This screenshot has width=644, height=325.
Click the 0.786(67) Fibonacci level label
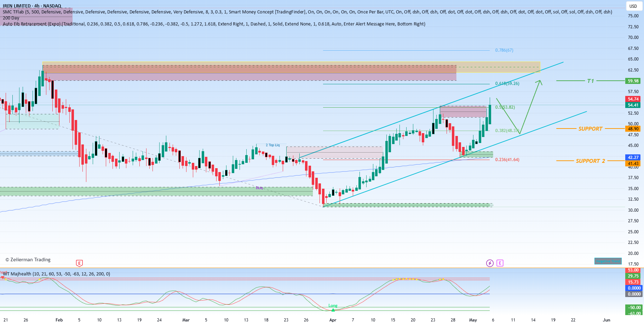[504, 50]
